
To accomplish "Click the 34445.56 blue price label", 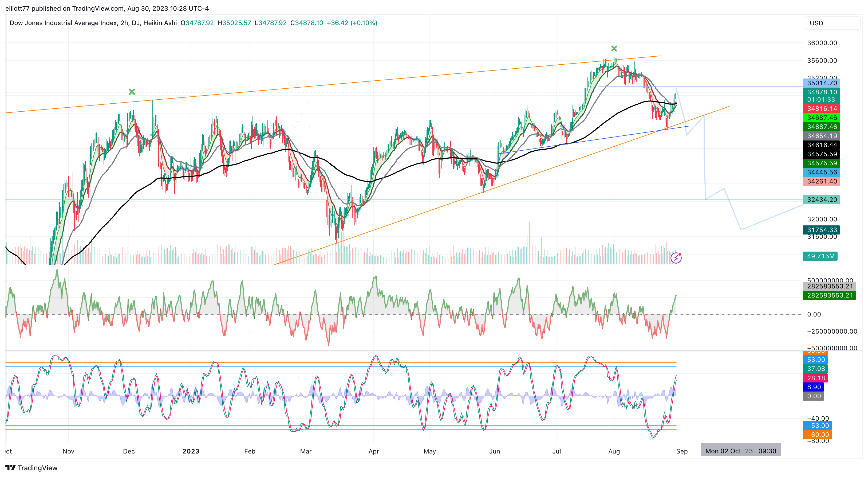I will click(x=822, y=172).
